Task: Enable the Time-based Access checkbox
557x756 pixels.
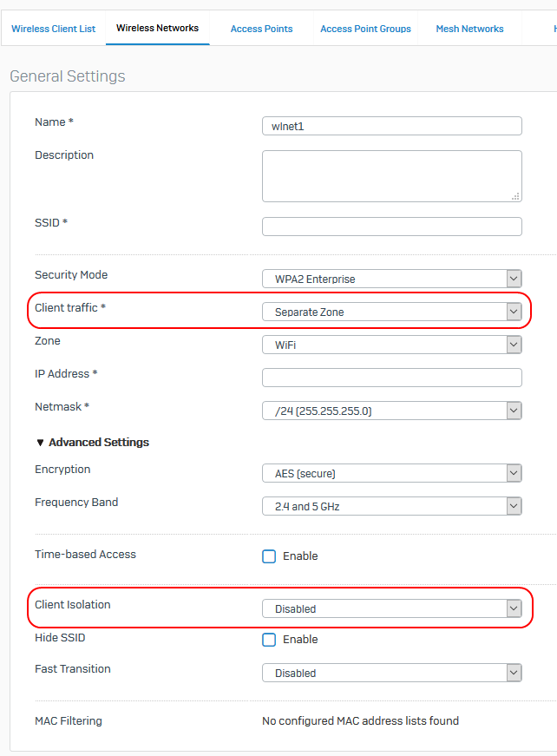Action: tap(269, 556)
